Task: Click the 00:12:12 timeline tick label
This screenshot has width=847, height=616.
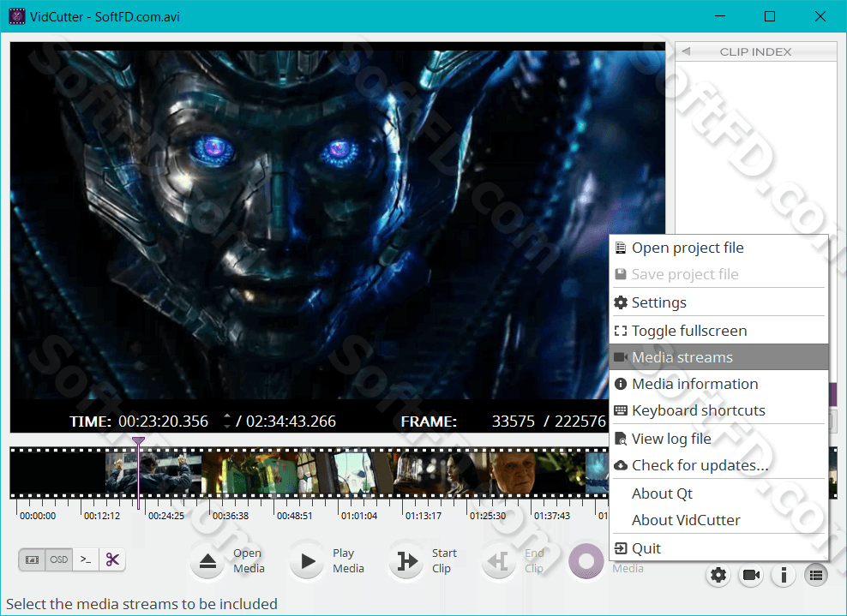Action: point(102,516)
